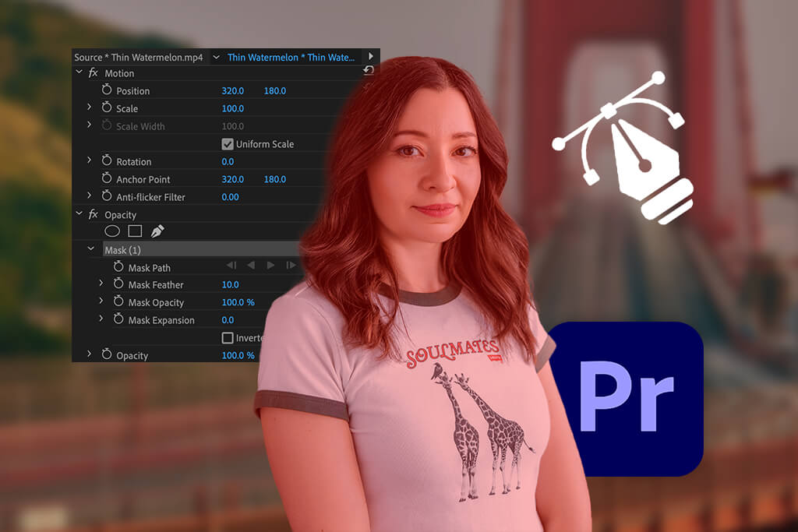Click Scale value 100.0
Viewport: 798px width, 532px height.
pyautogui.click(x=232, y=108)
